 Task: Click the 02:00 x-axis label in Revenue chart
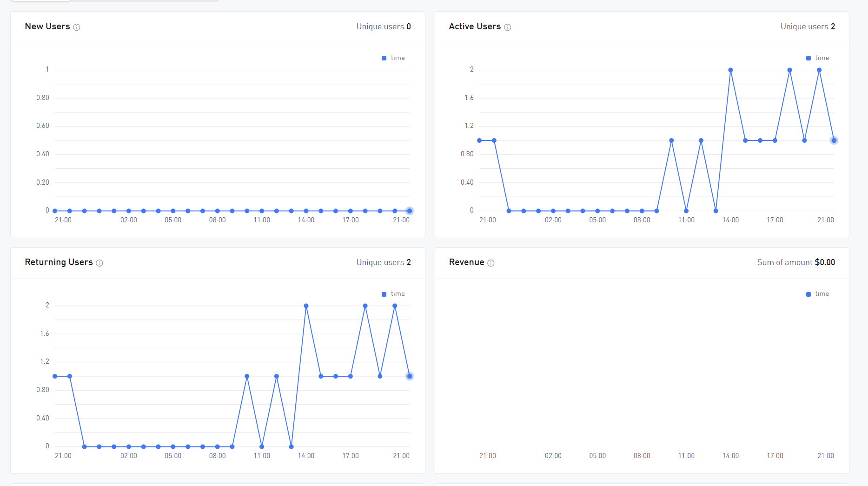[553, 456]
